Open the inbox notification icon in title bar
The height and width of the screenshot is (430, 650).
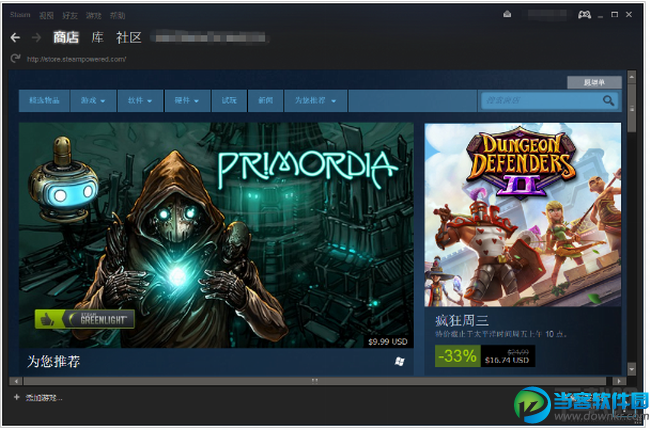[x=507, y=15]
